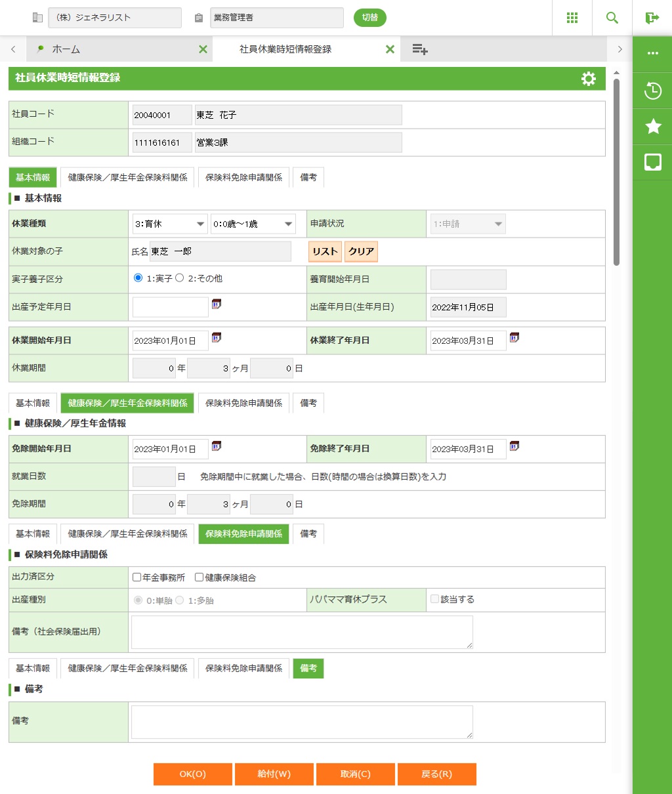Click the logout icon at top right
This screenshot has width=672, height=794.
652,18
